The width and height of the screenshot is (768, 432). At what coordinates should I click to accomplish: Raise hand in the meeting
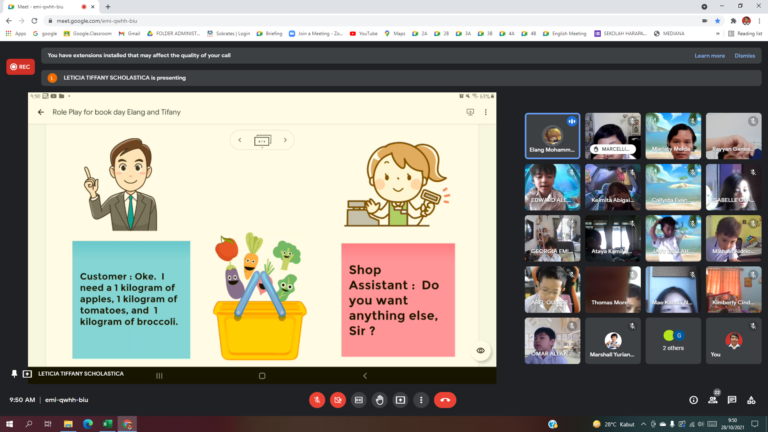(x=380, y=399)
